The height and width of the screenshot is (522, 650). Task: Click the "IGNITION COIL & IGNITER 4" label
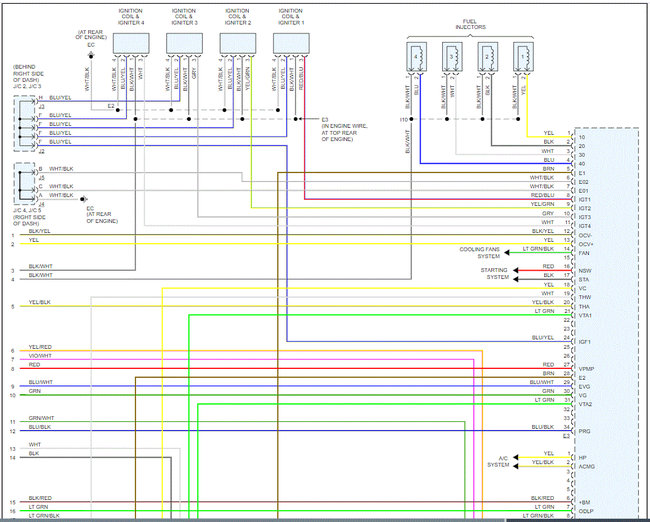pos(131,17)
